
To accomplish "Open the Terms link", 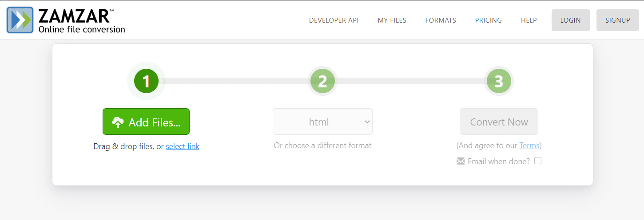I will click(529, 145).
